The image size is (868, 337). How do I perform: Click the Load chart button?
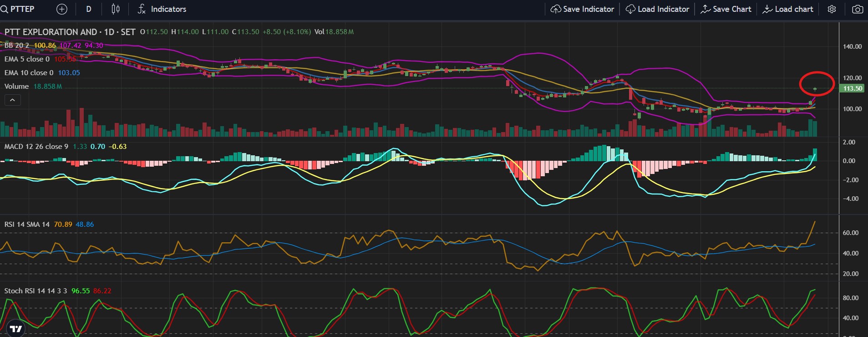(788, 9)
